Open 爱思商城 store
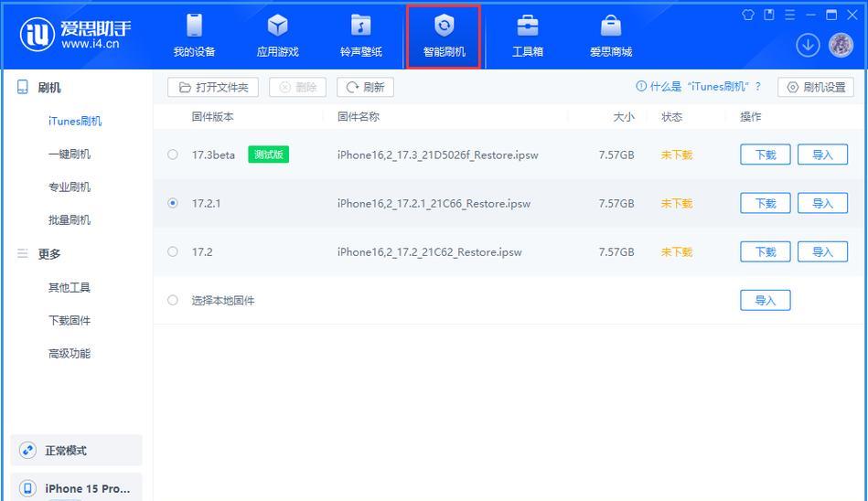This screenshot has height=501, width=868. pos(611,36)
